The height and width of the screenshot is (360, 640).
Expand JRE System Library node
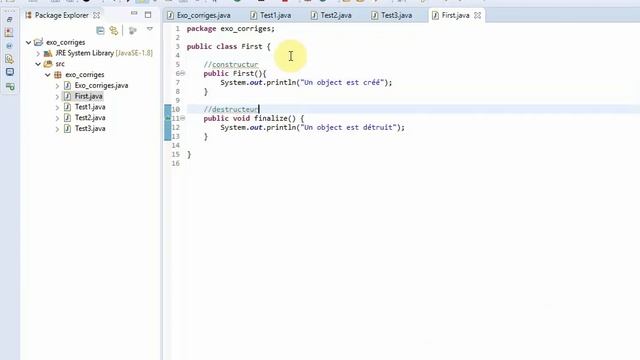coord(38,53)
